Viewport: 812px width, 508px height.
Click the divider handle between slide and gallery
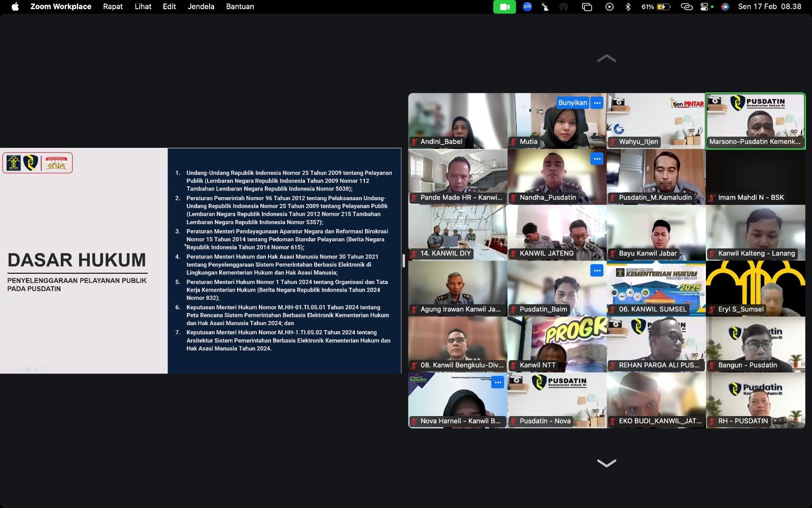(x=404, y=261)
